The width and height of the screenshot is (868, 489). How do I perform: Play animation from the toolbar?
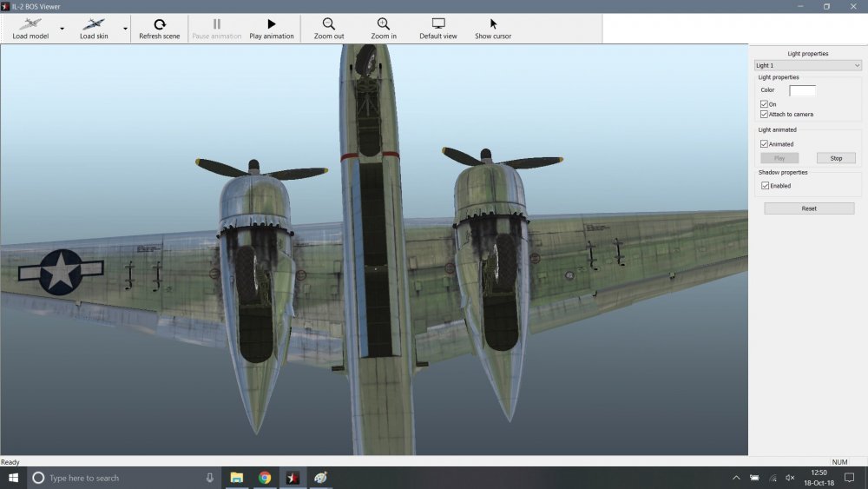[x=272, y=24]
